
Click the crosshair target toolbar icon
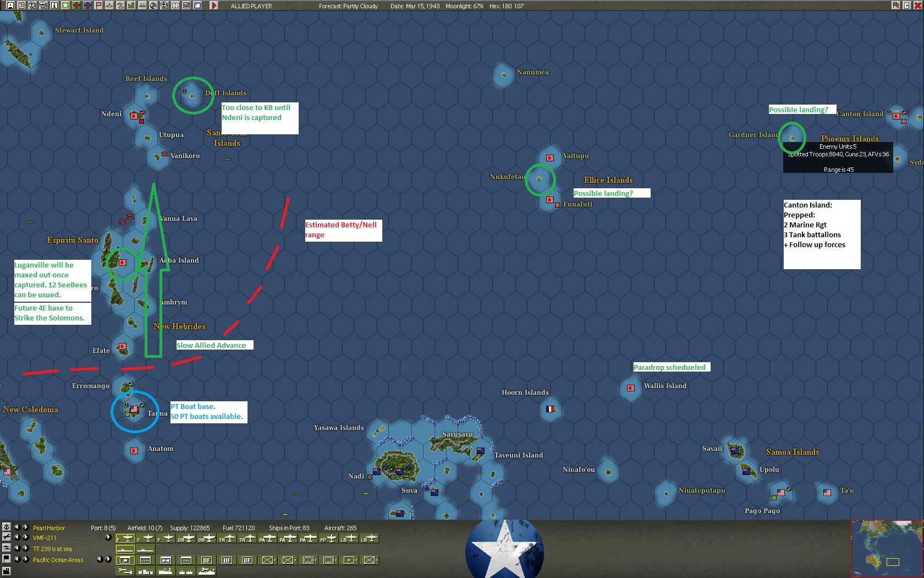coord(164,6)
